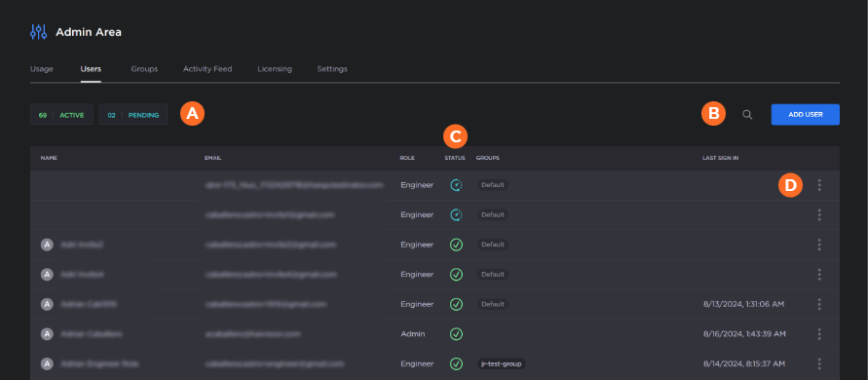Select the jr-test-group tag

click(x=501, y=364)
